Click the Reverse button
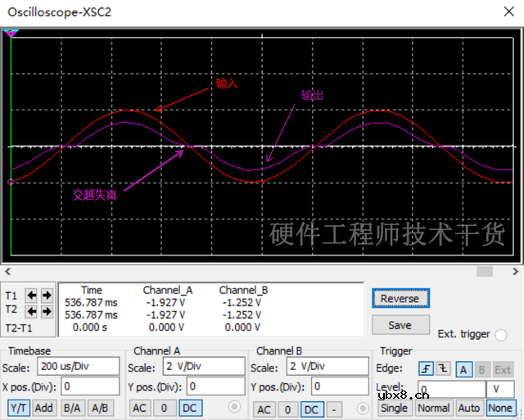Screen dimensions: 524x420 click(400, 299)
